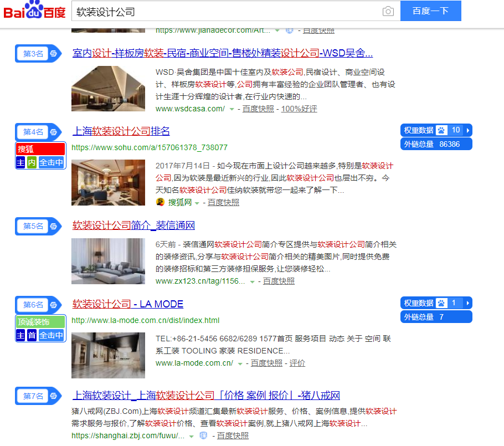Viewport: 504px width, 446px height.
Task: Click 全击中 tag under 搜狐
Action: 52,163
